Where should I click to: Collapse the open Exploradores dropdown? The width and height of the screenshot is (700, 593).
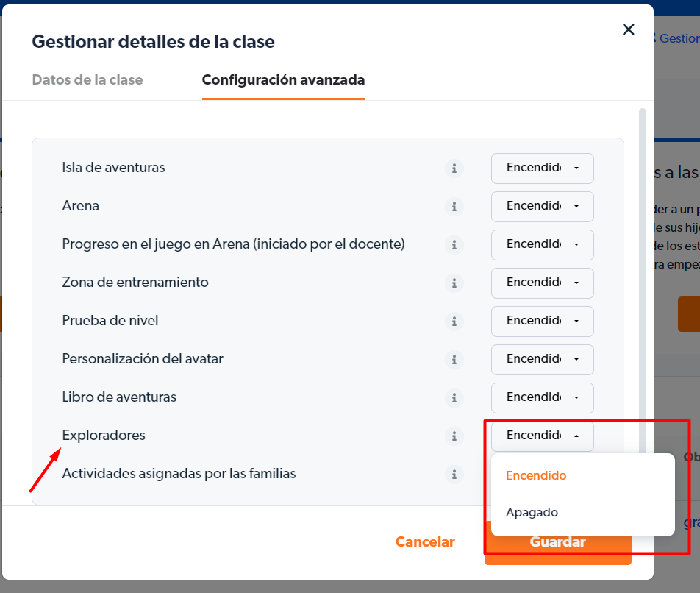click(542, 436)
